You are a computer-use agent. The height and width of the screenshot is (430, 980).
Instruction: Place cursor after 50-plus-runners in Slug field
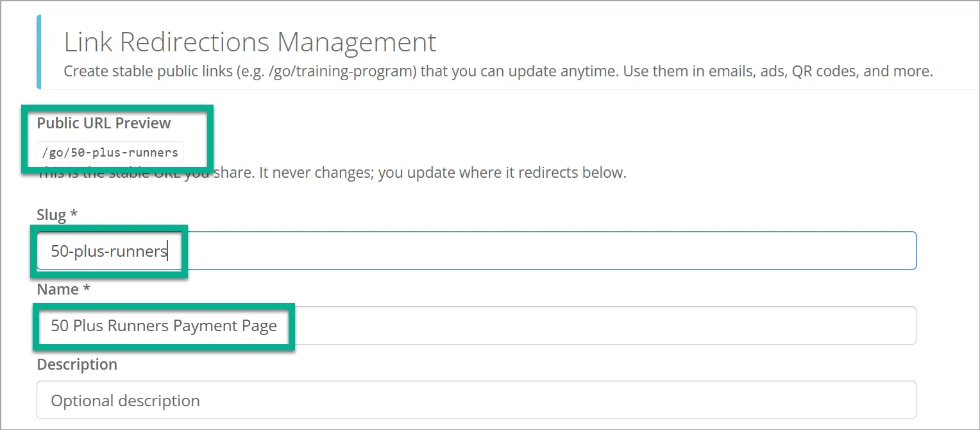(169, 250)
